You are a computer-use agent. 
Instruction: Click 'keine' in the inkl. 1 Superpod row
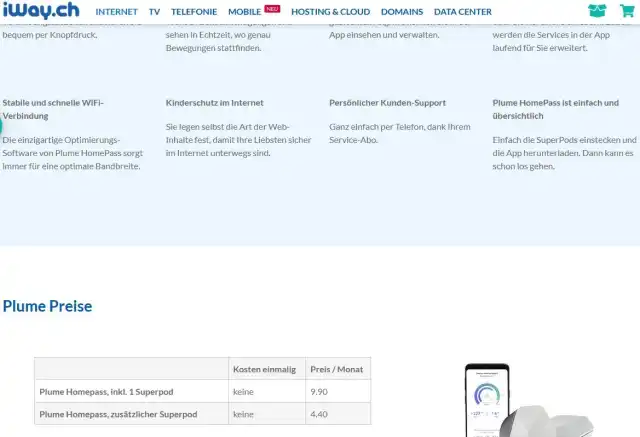(x=243, y=392)
